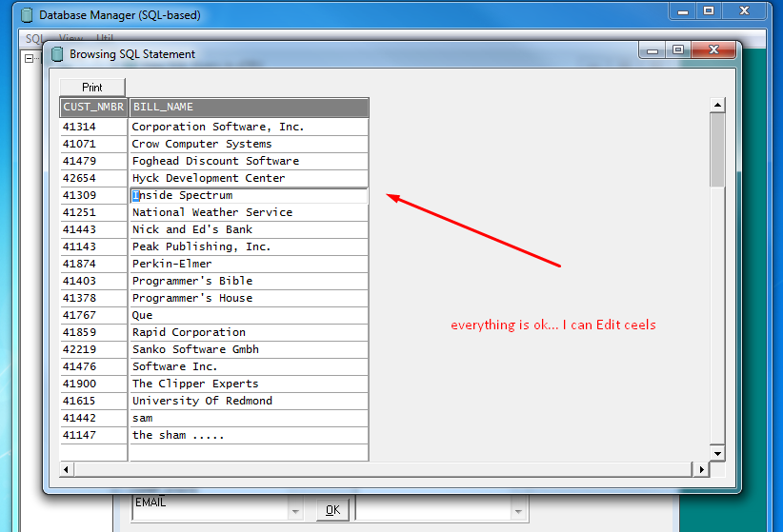783x532 pixels.
Task: Click the vertical scrollbar down arrow
Action: (x=717, y=453)
